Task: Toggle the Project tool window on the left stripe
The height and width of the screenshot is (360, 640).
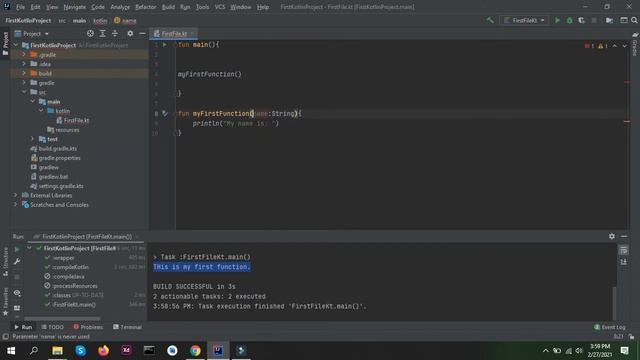Action: 5,44
